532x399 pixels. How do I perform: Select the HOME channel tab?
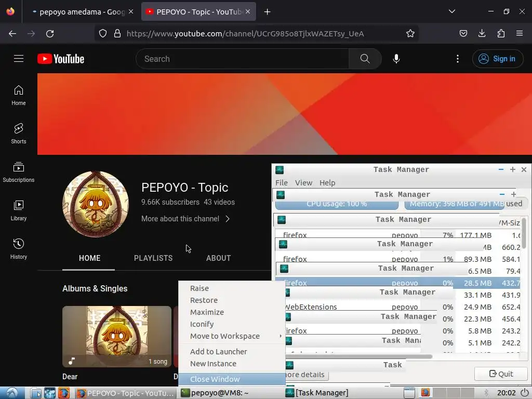coord(89,258)
